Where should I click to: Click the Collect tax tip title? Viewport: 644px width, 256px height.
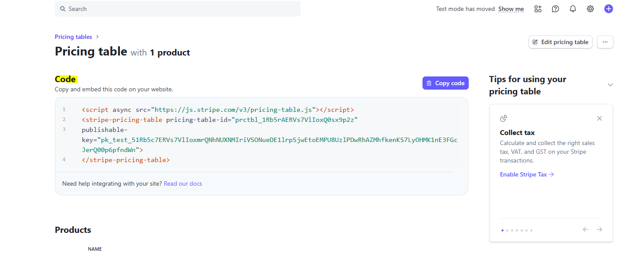click(x=517, y=132)
